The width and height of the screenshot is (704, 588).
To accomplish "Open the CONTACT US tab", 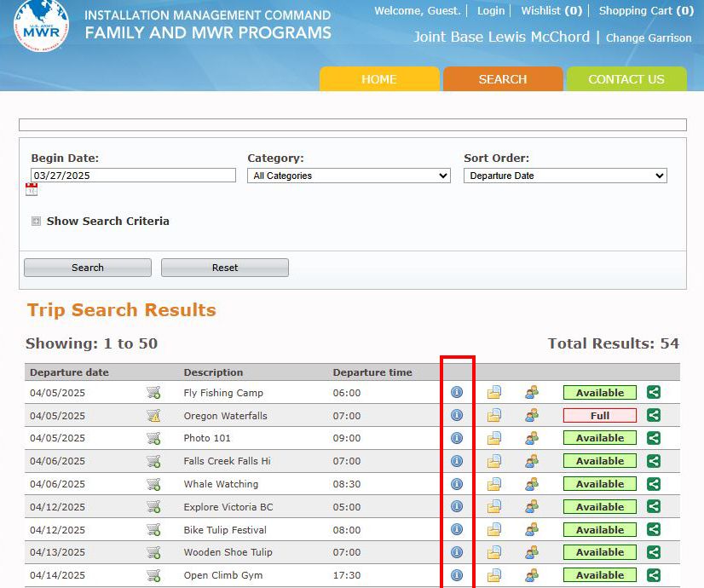I will [x=626, y=79].
